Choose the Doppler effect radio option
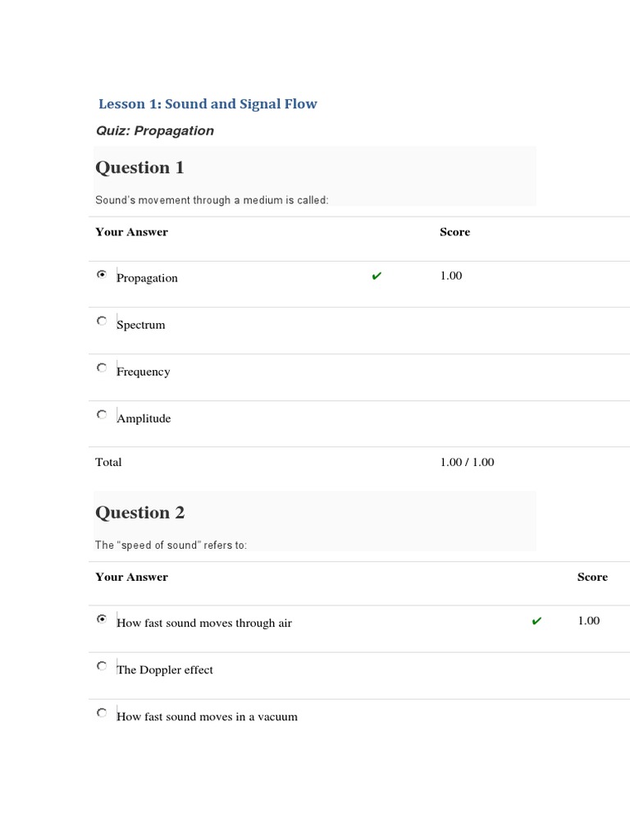The height and width of the screenshot is (840, 630). point(102,666)
